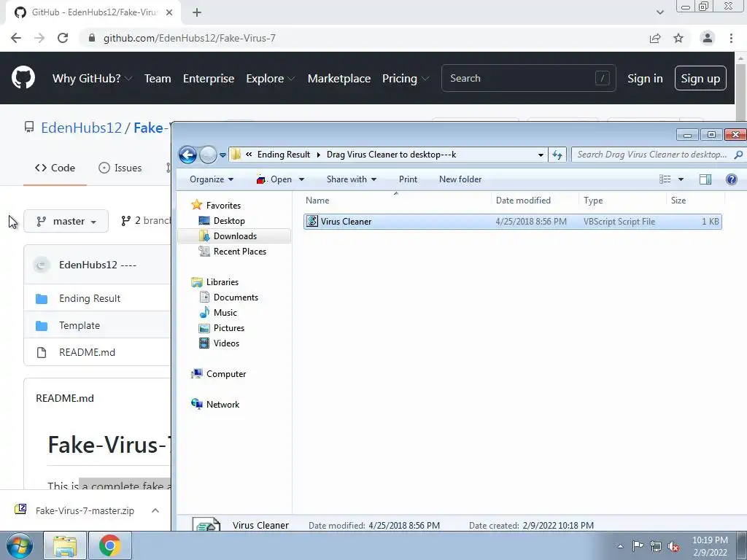Open GitHub Marketplace link
The width and height of the screenshot is (747, 560).
(x=339, y=79)
